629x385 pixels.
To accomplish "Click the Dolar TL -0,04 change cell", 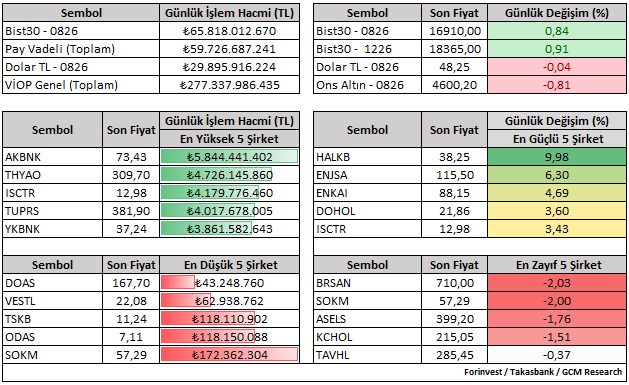I will 557,67.
